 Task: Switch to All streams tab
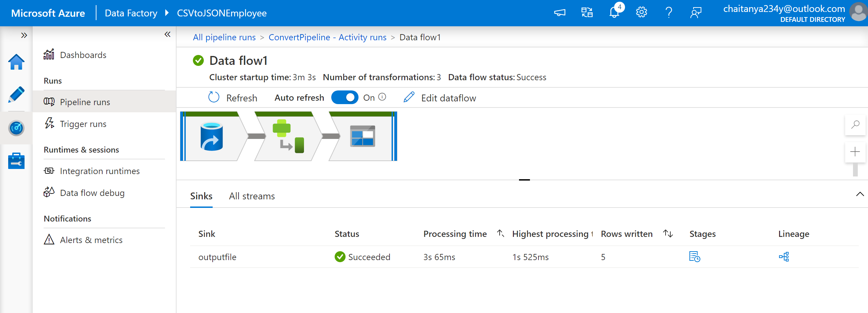(252, 196)
